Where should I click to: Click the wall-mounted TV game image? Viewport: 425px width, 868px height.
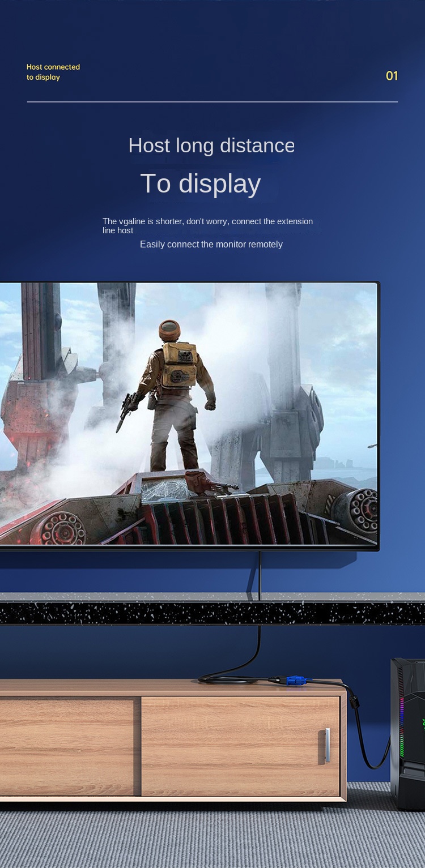[189, 414]
